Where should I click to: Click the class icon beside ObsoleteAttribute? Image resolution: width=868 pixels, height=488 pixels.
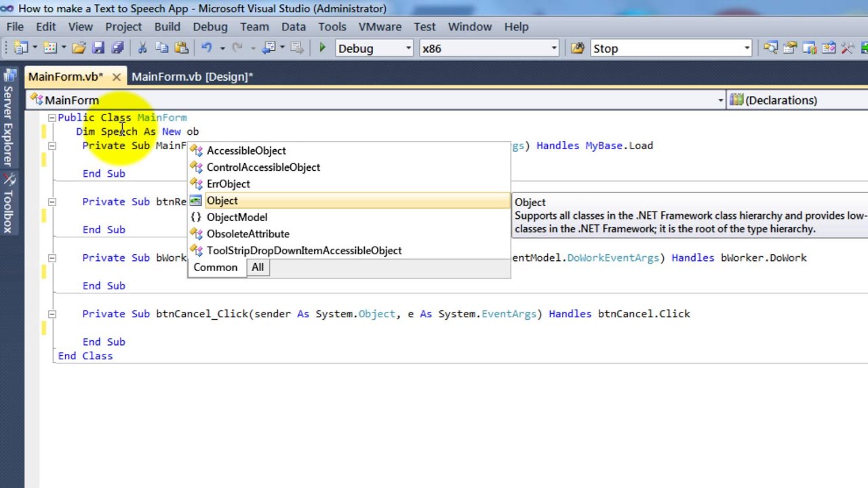point(196,234)
